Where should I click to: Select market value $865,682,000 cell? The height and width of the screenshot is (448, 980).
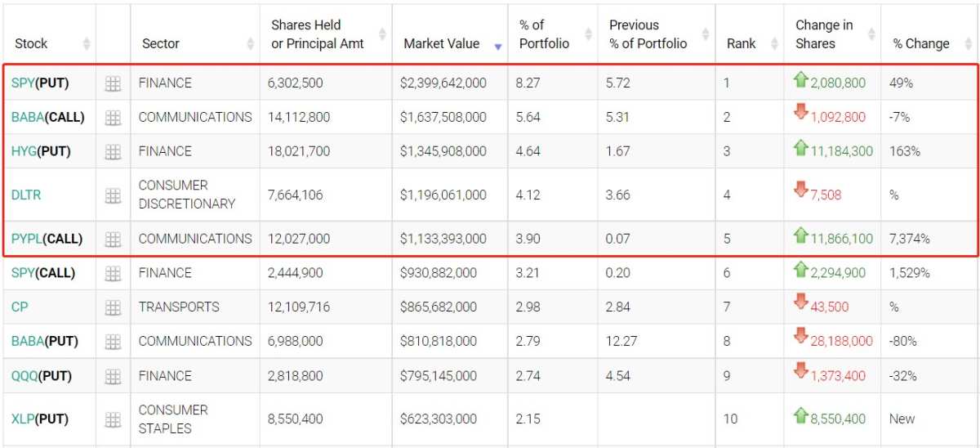(x=439, y=307)
